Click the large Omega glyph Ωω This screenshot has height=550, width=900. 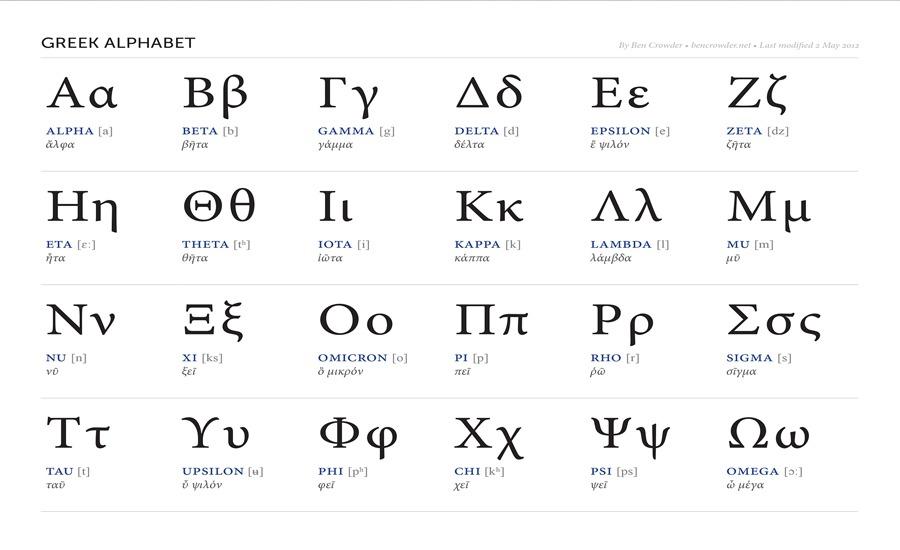(x=768, y=434)
